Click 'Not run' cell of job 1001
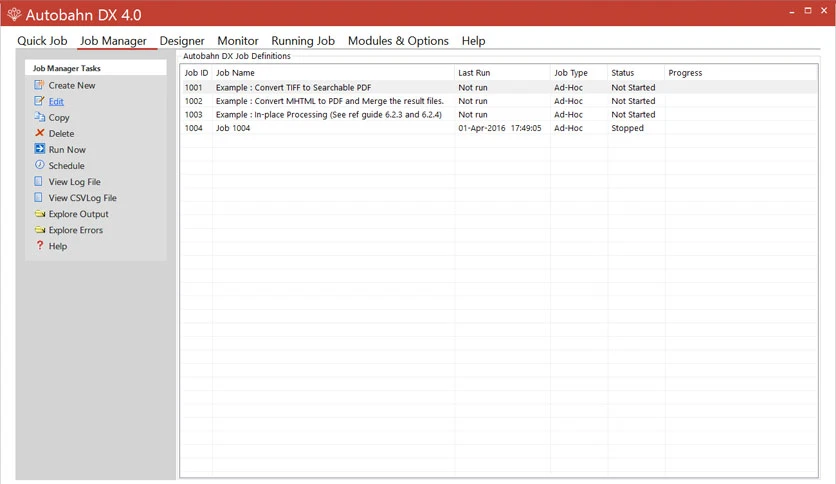 (x=473, y=87)
